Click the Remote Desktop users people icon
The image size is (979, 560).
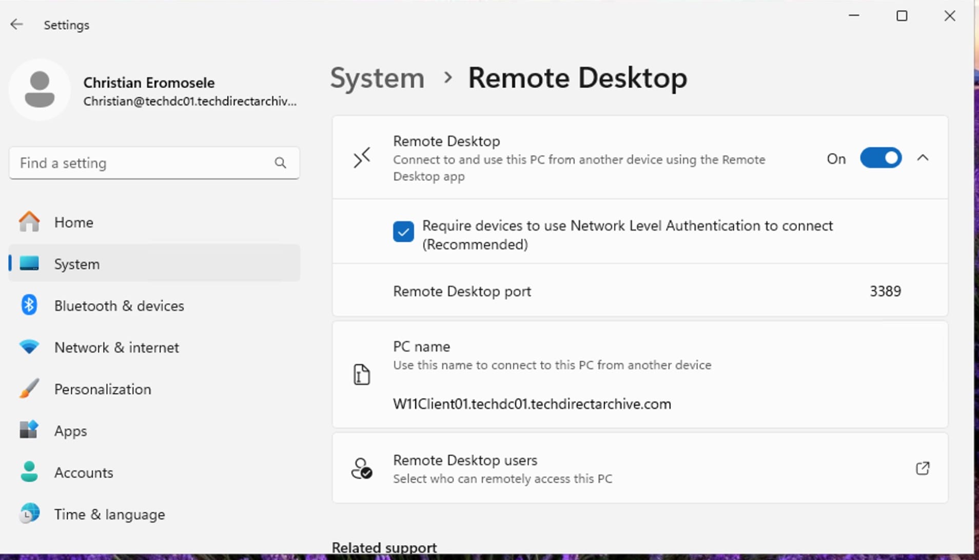pos(361,468)
